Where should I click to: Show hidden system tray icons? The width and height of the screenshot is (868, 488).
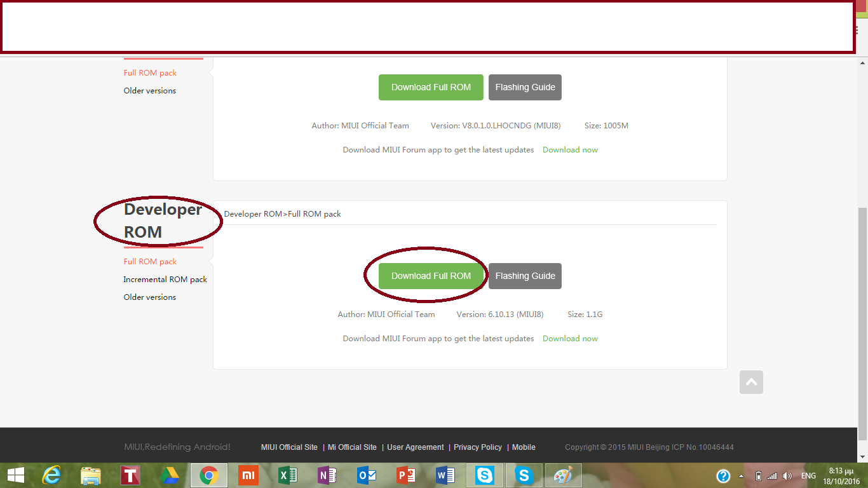pyautogui.click(x=741, y=476)
